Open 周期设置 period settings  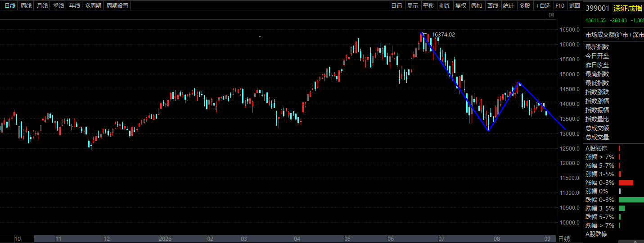(117, 6)
